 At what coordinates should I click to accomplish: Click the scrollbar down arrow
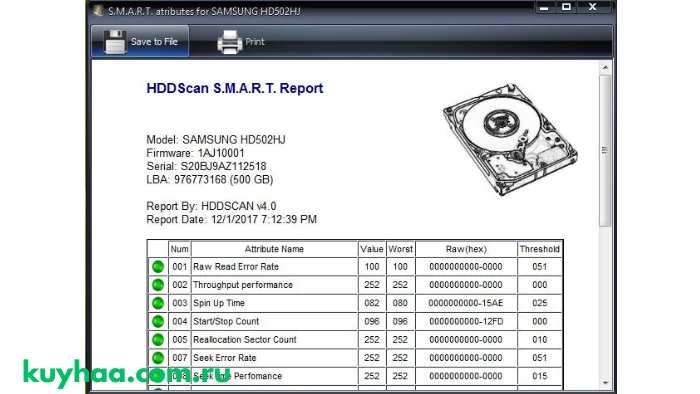pos(605,383)
